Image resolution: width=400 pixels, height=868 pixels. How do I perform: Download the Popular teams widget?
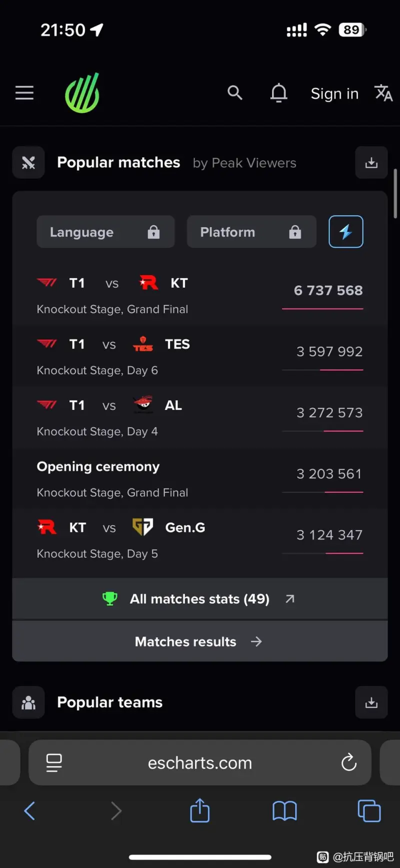coord(371,702)
